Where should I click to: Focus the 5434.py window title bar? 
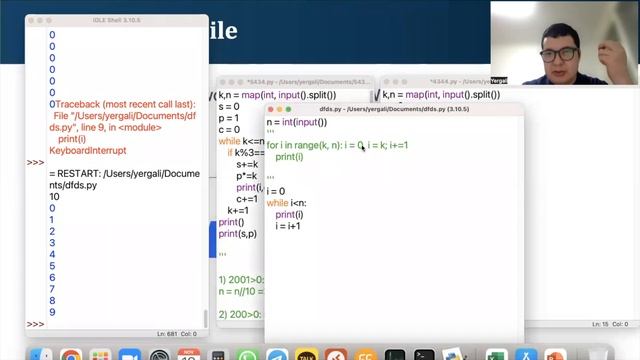coord(296,82)
